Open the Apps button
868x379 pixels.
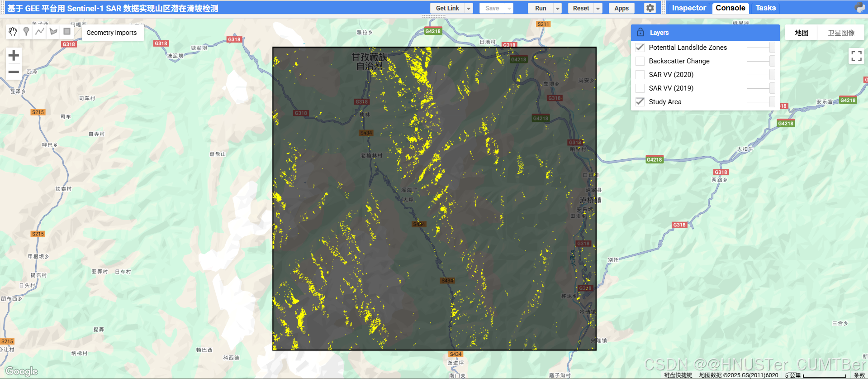point(621,8)
